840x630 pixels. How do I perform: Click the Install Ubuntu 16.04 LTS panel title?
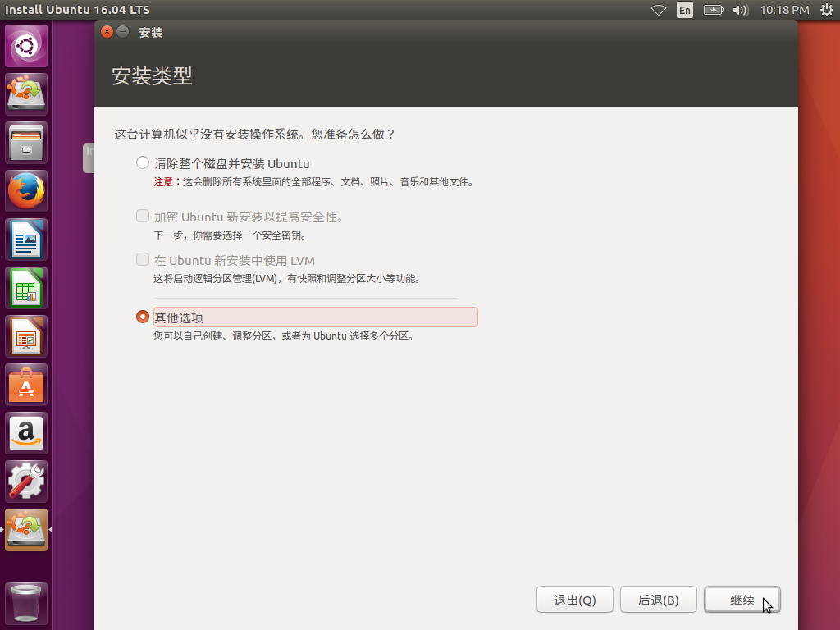pos(77,10)
